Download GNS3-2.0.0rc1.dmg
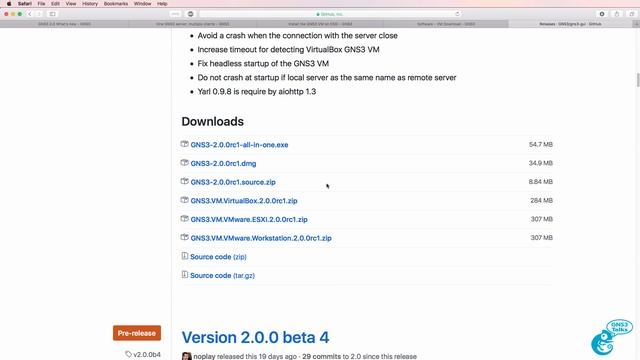640x360 pixels. tap(223, 164)
